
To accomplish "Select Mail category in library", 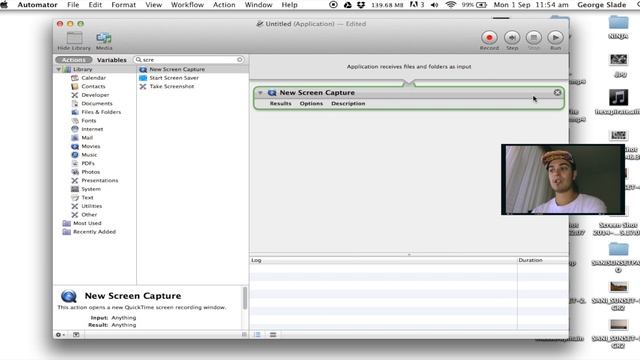I will tap(87, 138).
